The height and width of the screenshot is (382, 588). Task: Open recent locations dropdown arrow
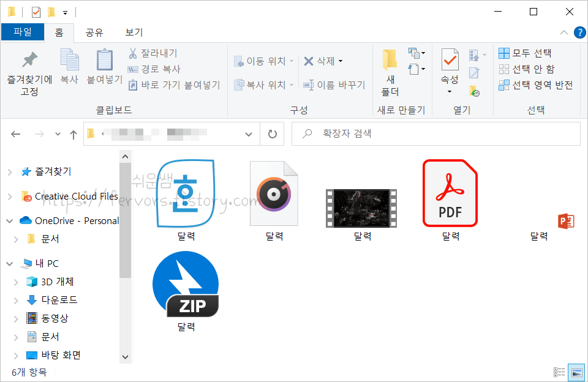click(58, 134)
